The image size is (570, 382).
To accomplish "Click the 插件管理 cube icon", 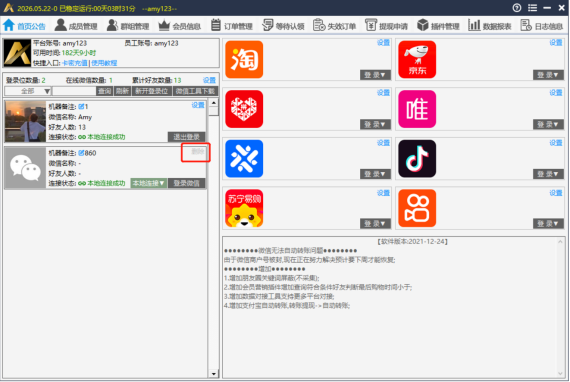I will point(422,25).
